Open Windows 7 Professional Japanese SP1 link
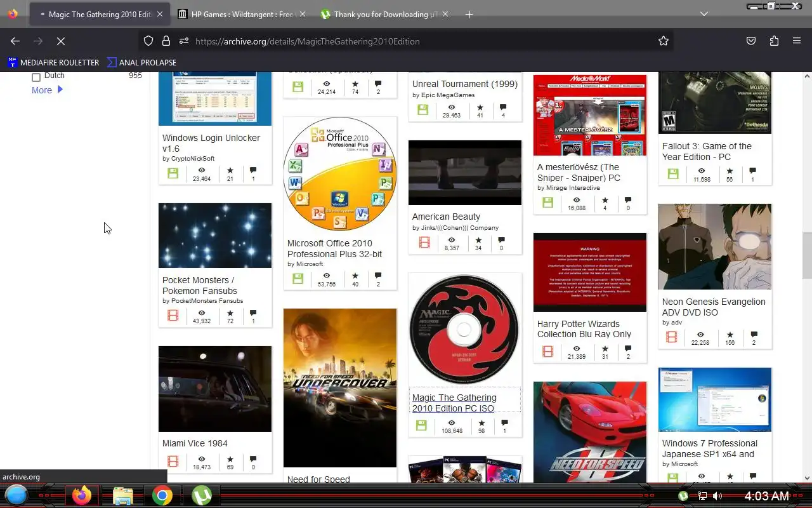The width and height of the screenshot is (812, 508). coord(710,448)
